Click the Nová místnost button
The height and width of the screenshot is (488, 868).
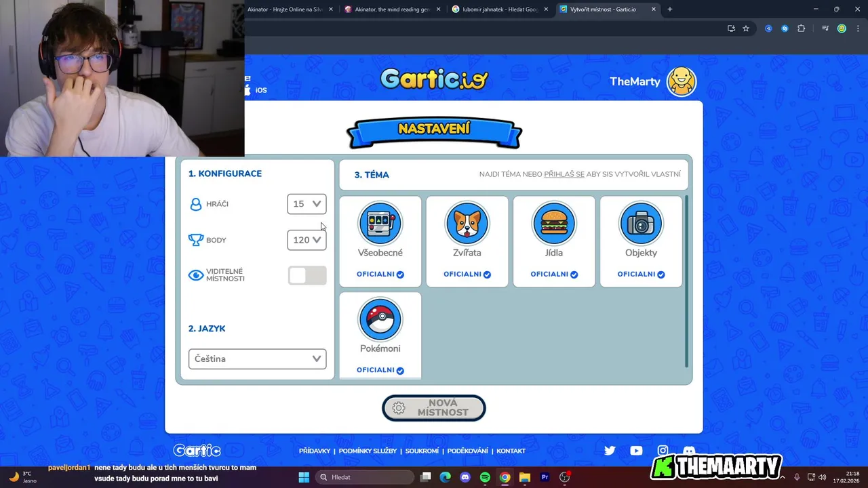[434, 408]
